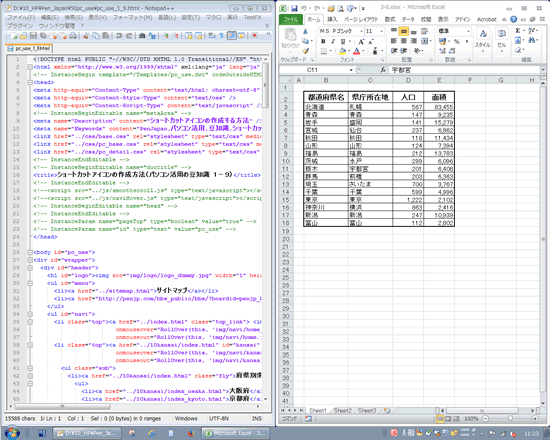Increase font size in Excel ribbon
The width and height of the screenshot is (550, 440).
click(x=361, y=41)
